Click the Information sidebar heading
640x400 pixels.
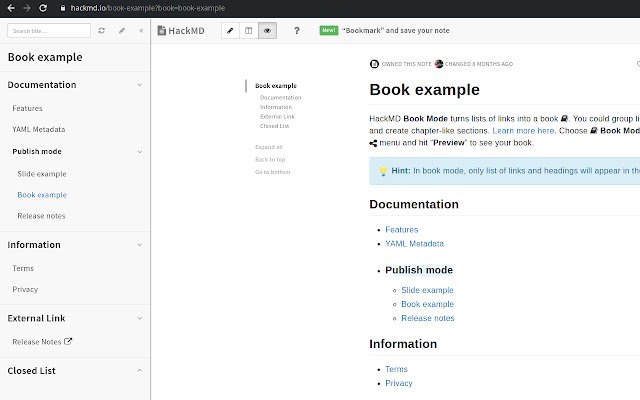(x=34, y=245)
